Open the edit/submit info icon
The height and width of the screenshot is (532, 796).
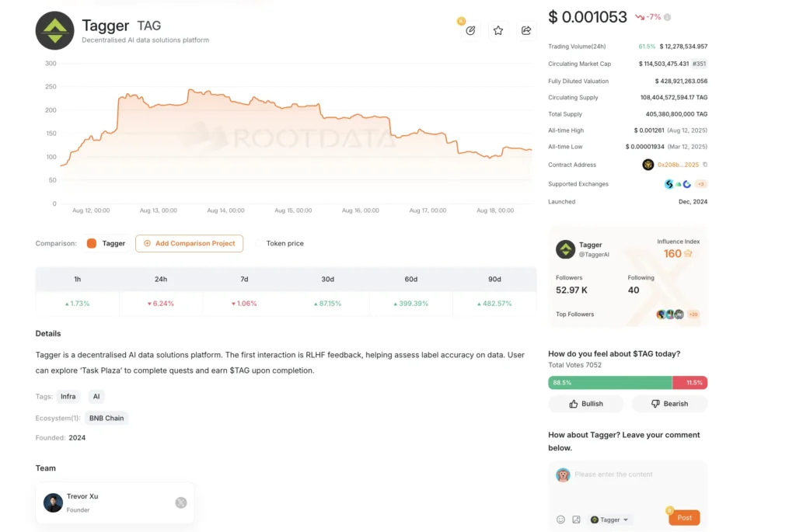[x=470, y=30]
